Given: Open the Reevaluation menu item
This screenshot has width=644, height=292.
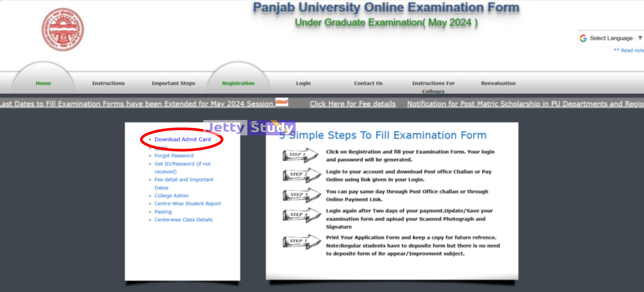Looking at the screenshot, I should 498,83.
